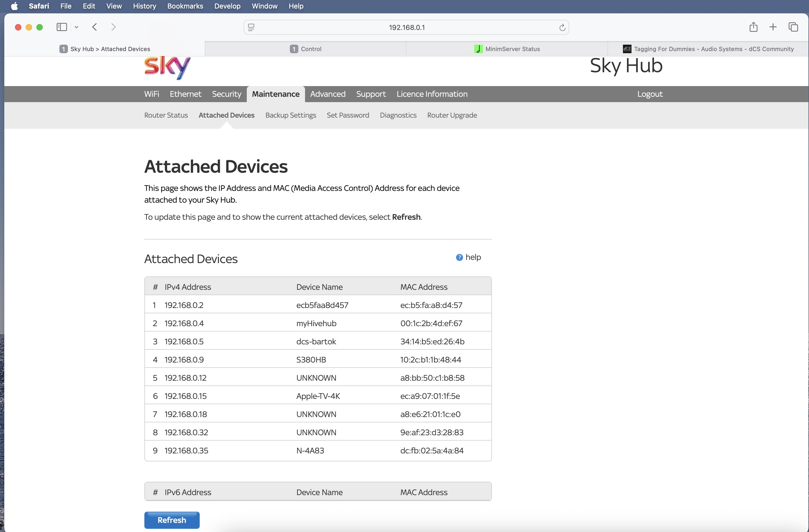Open a new tab with the plus icon

pos(773,27)
